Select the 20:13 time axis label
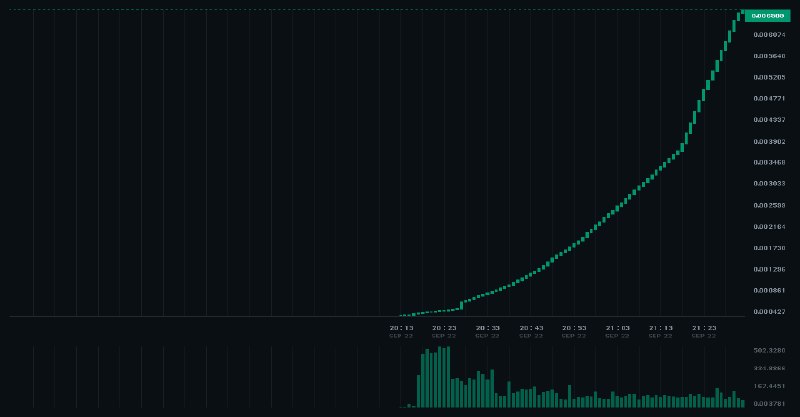Image resolution: width=800 pixels, height=417 pixels. (x=402, y=328)
